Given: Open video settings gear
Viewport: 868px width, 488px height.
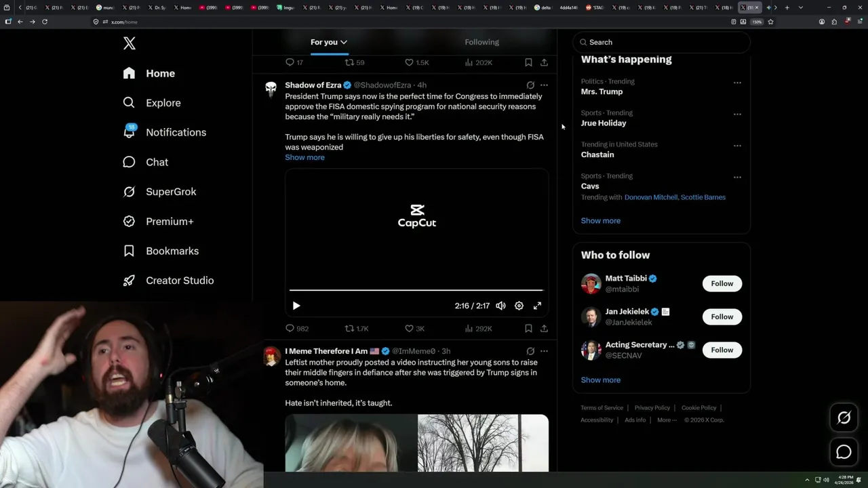Looking at the screenshot, I should click(x=519, y=306).
